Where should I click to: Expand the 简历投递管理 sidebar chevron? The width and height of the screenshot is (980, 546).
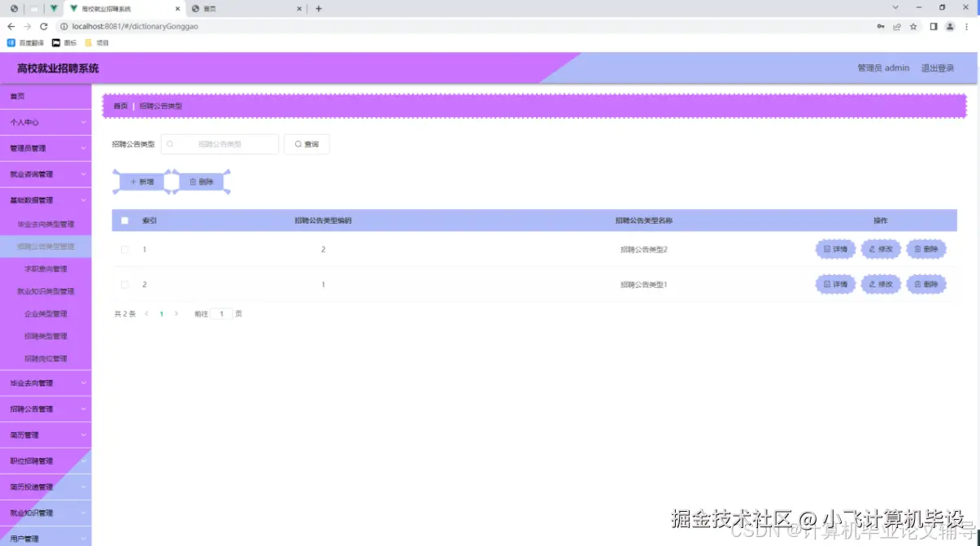tap(83, 487)
